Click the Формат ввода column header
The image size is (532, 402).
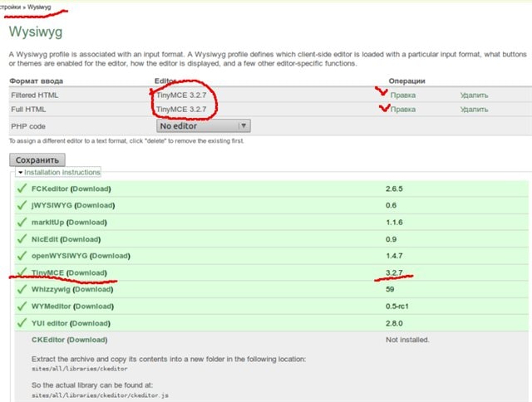pos(37,81)
